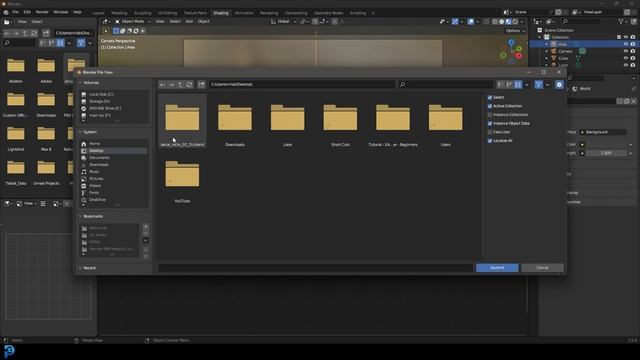Image resolution: width=640 pixels, height=360 pixels.
Task: Create new directory in File View dialog
Action: click(201, 84)
